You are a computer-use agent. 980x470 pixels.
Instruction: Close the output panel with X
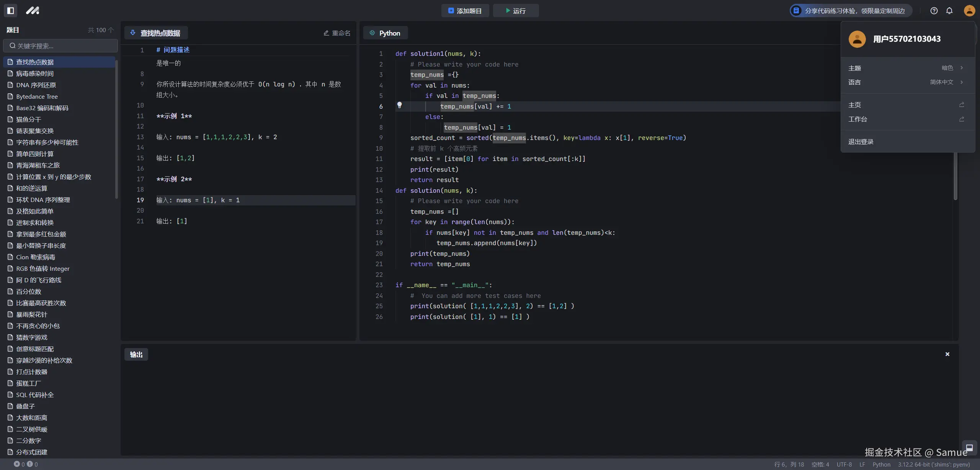(947, 354)
